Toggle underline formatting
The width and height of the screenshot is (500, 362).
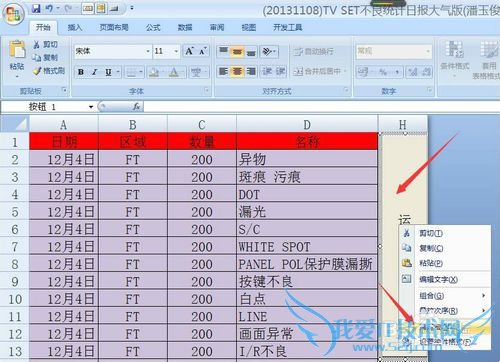coord(108,72)
